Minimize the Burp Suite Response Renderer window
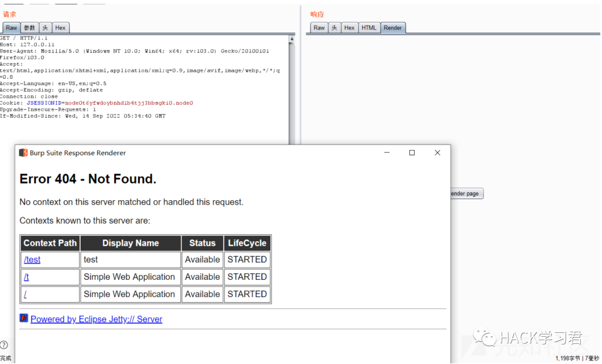This screenshot has height=364, width=602. [387, 152]
